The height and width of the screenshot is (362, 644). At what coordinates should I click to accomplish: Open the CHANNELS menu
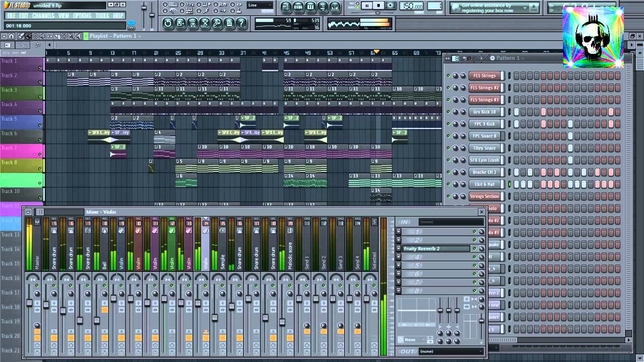point(43,16)
